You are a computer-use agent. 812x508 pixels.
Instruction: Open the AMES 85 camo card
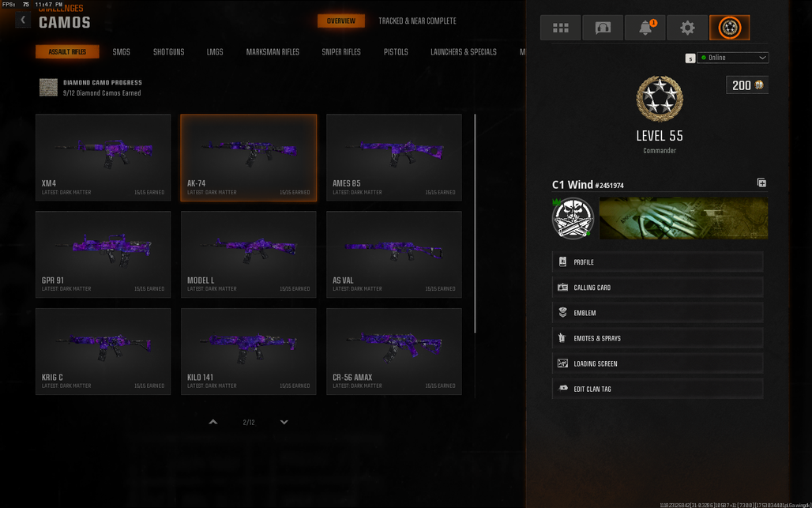(394, 157)
